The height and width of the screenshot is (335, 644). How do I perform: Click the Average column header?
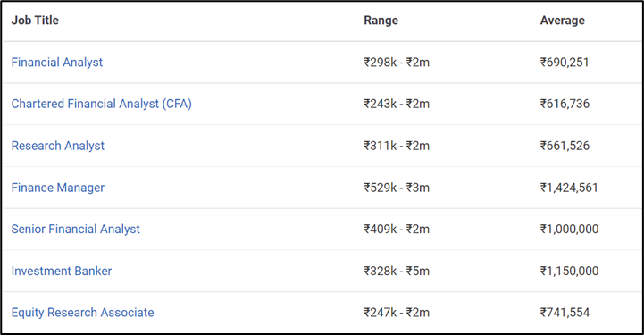(x=562, y=21)
